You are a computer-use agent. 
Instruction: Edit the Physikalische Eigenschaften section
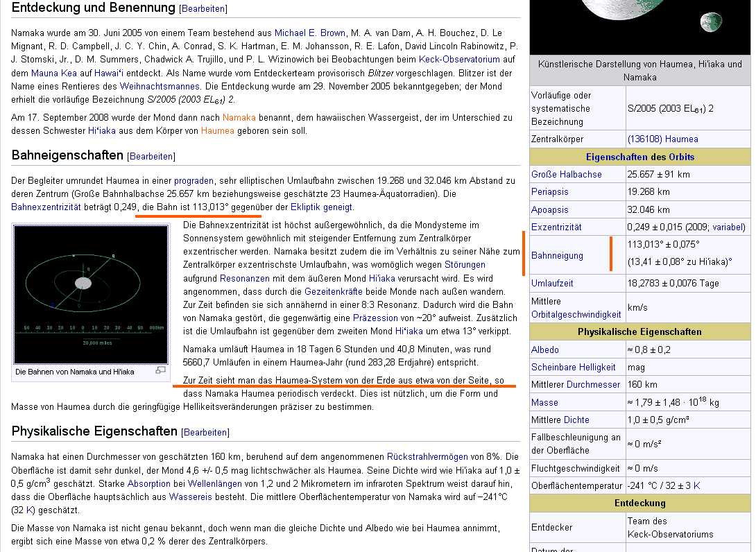coord(205,433)
